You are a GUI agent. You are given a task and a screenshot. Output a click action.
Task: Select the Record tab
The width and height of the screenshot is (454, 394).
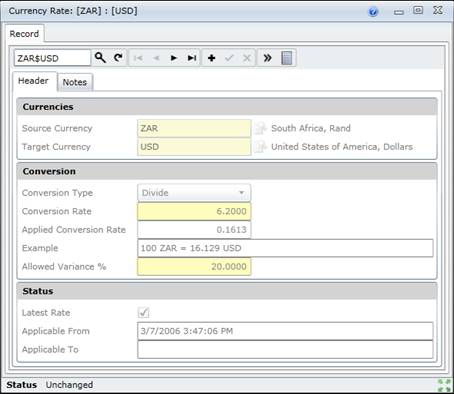pos(24,34)
